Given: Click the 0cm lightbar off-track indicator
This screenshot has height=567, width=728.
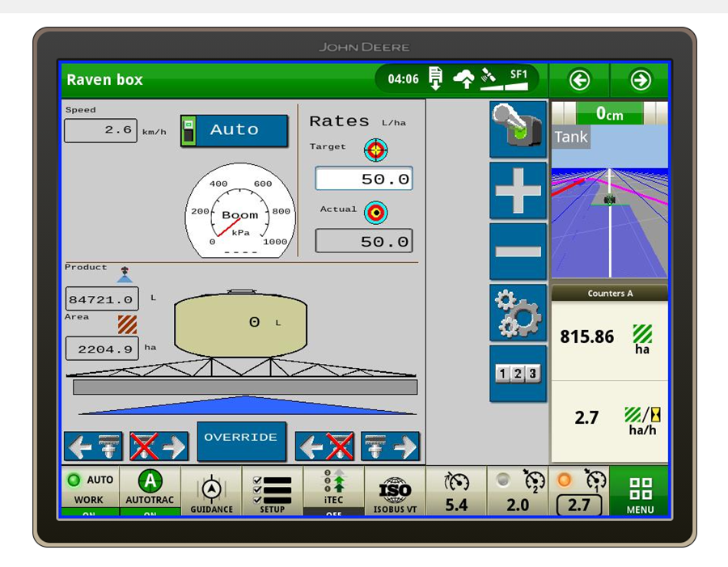Looking at the screenshot, I should [610, 113].
